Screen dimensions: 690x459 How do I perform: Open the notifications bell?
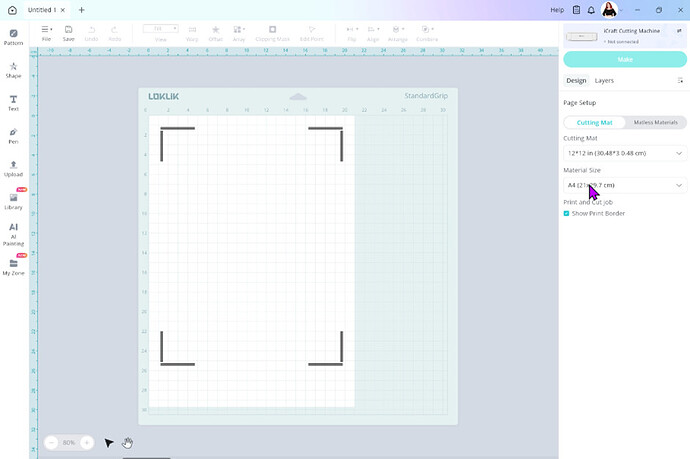click(591, 10)
